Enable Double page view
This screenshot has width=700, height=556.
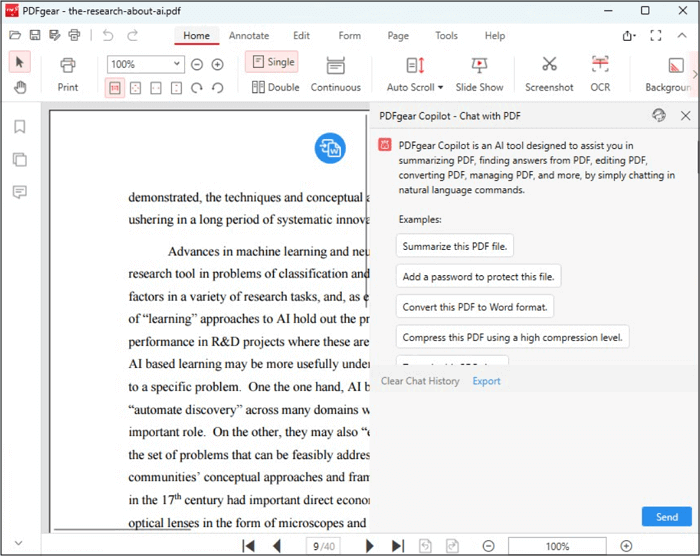[x=275, y=87]
